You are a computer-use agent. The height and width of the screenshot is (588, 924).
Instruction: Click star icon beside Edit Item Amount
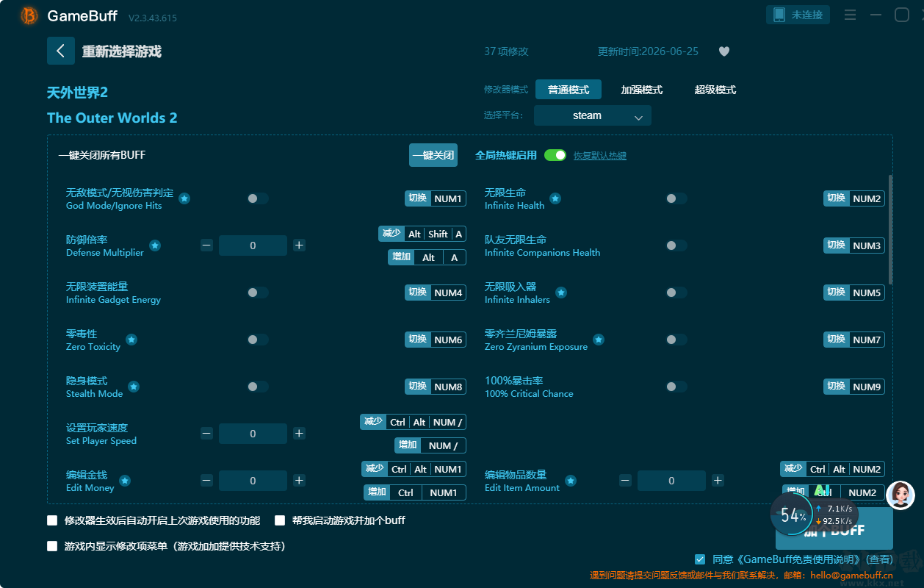click(571, 481)
